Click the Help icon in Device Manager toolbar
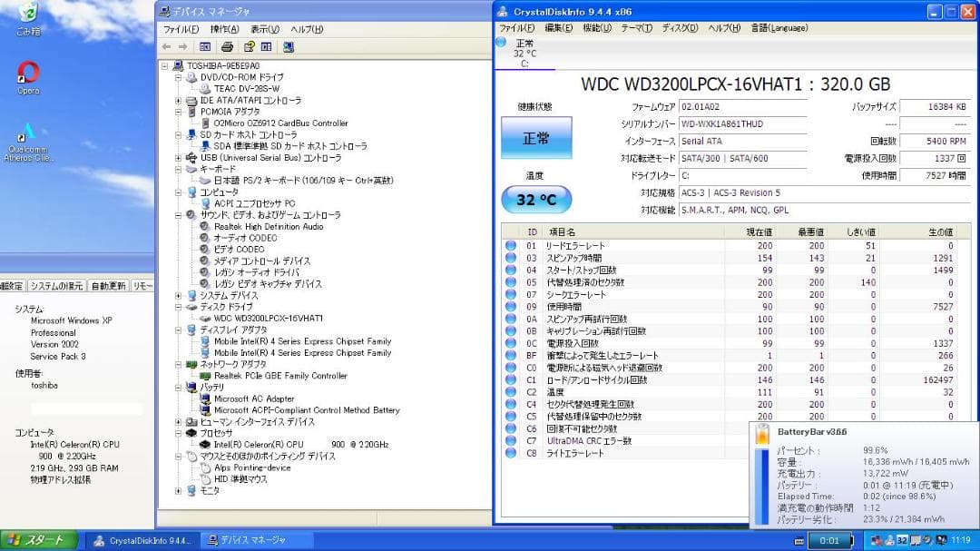The height and width of the screenshot is (551, 980). coord(248,45)
